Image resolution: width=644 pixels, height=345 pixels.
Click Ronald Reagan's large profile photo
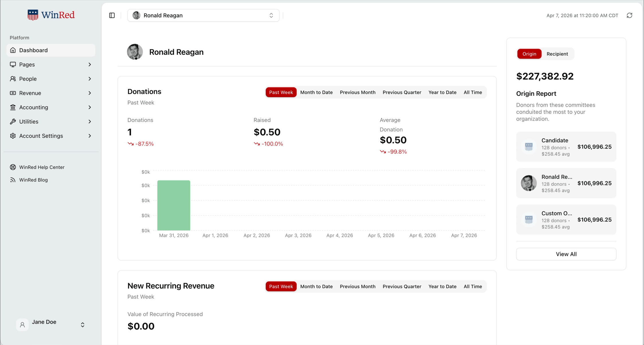point(135,52)
